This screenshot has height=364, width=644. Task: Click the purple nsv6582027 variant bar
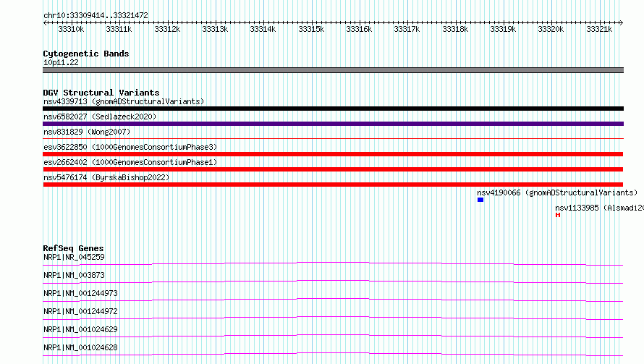333,124
